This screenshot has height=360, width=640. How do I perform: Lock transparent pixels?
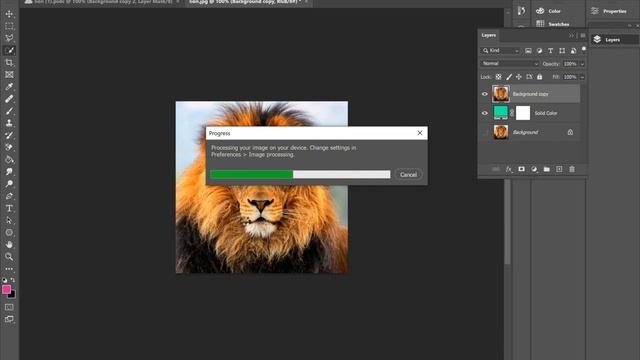tap(498, 77)
